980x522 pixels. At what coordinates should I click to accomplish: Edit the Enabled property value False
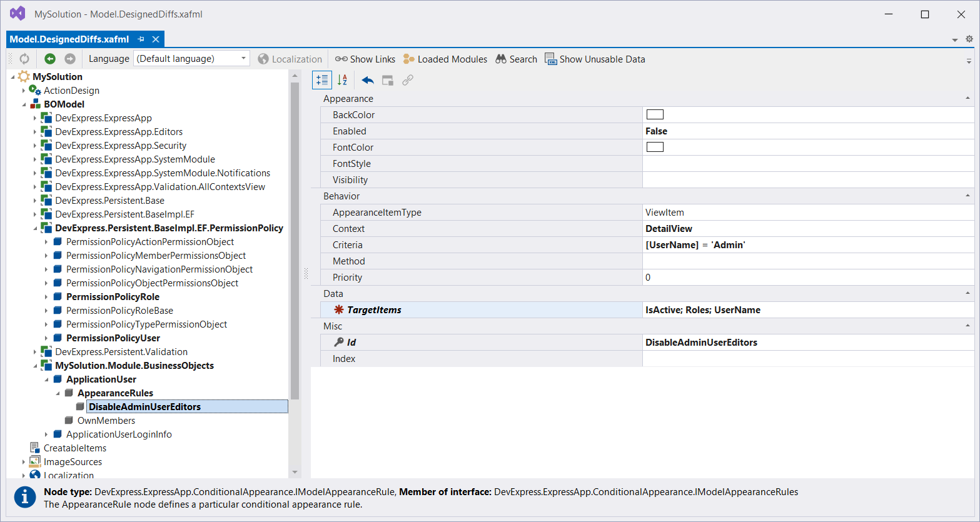(x=808, y=131)
